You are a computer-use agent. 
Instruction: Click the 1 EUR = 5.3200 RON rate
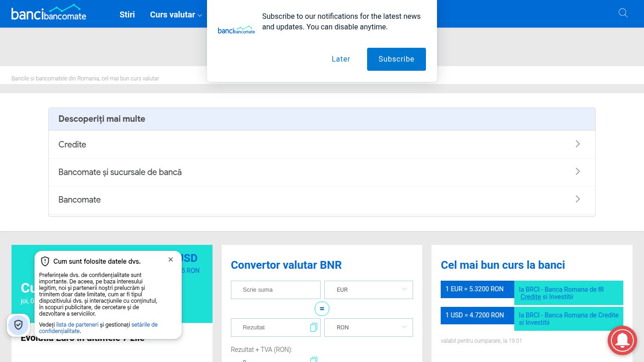[x=477, y=289]
